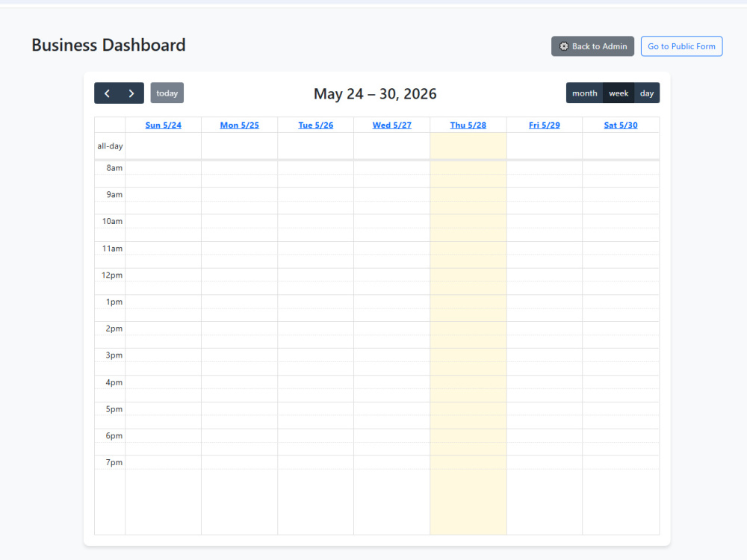Select the all-day cell for Fri 5/29
Viewport: 747px width, 560px height.
pyautogui.click(x=545, y=146)
